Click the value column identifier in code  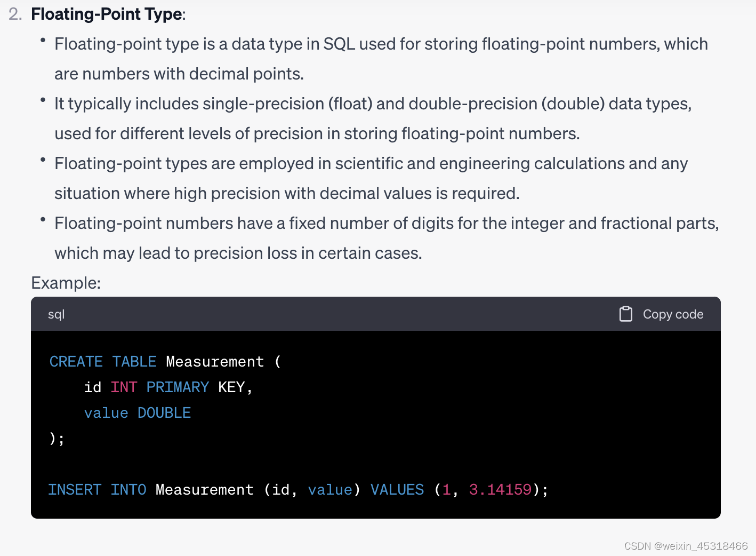(106, 412)
